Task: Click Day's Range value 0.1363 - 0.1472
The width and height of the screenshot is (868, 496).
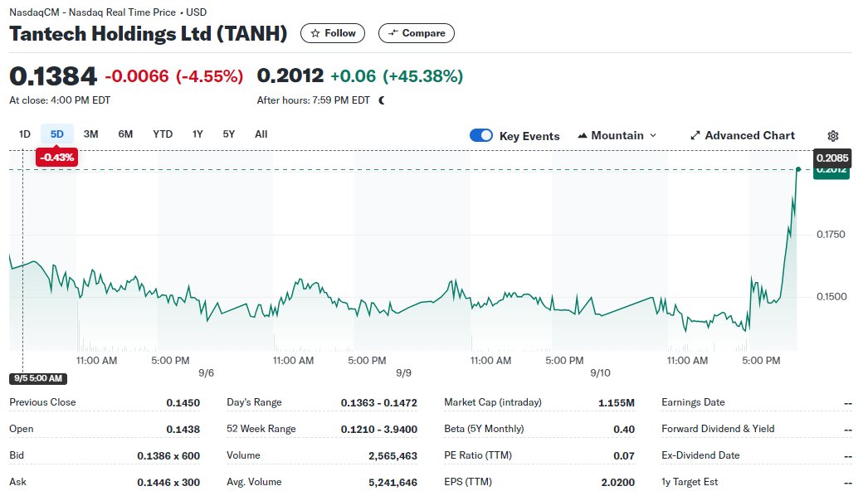Action: pos(378,403)
